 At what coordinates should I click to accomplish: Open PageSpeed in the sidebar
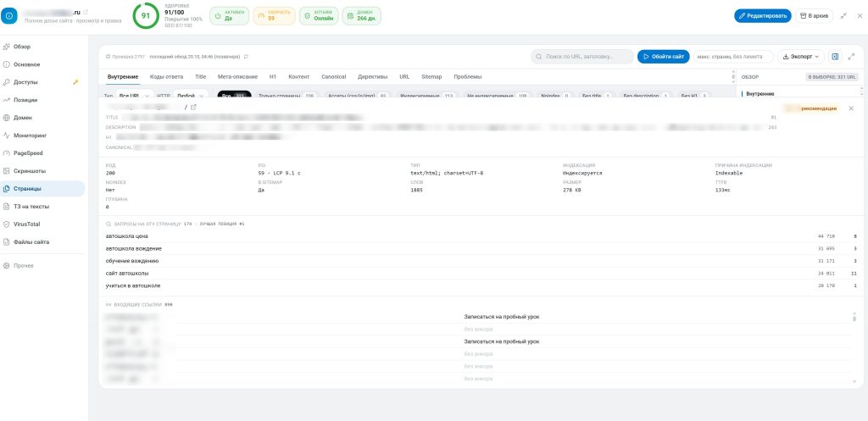(x=42, y=152)
